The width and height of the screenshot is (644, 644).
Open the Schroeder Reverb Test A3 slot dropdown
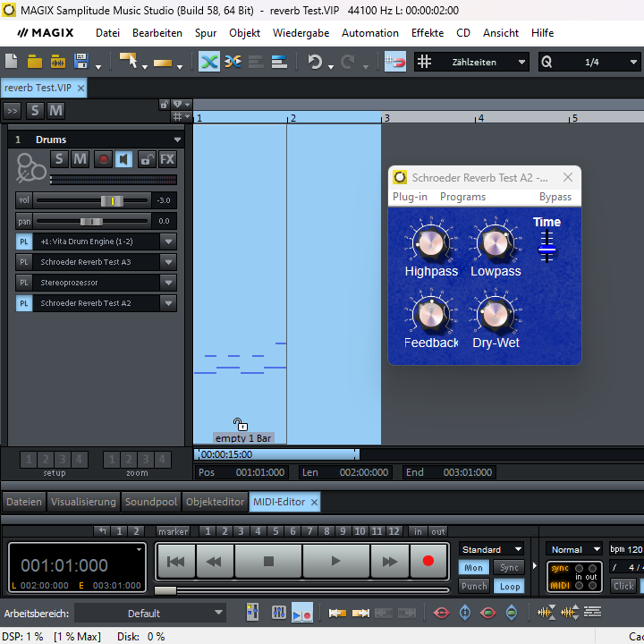pos(168,262)
